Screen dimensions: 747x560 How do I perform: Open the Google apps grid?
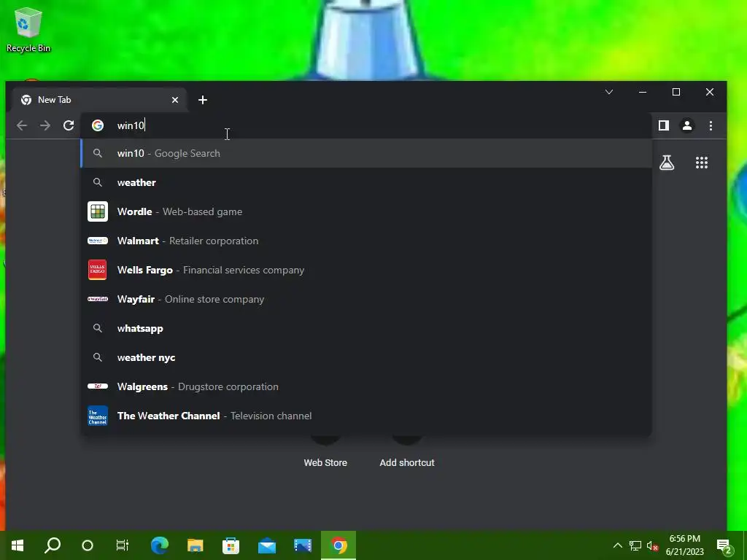(x=702, y=163)
